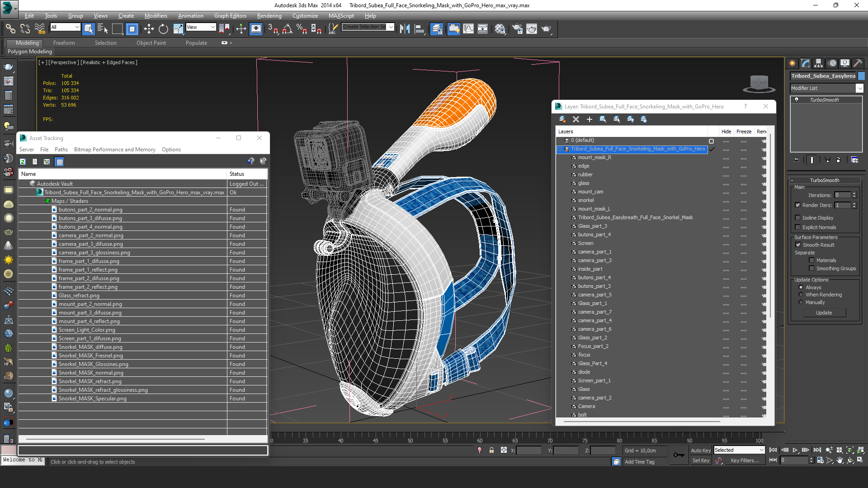Enable Separate by Materials checkbox
Viewport: 868px width, 488px height.
point(812,260)
